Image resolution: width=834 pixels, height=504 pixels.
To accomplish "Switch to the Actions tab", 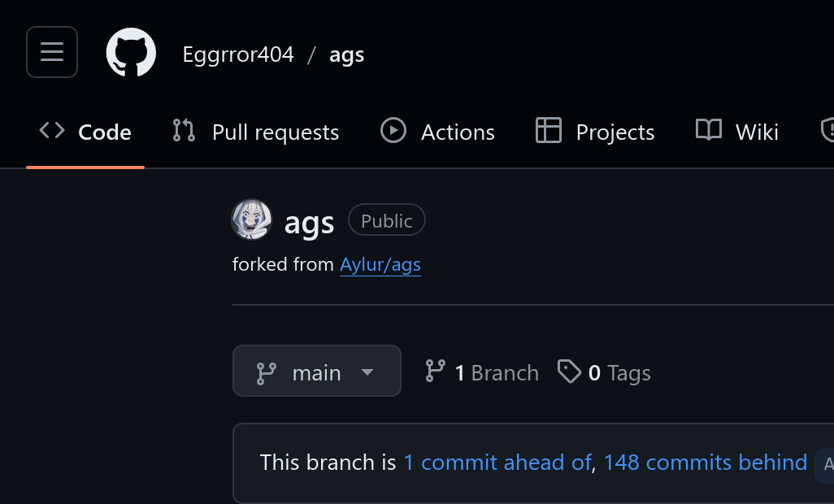I will tap(458, 131).
